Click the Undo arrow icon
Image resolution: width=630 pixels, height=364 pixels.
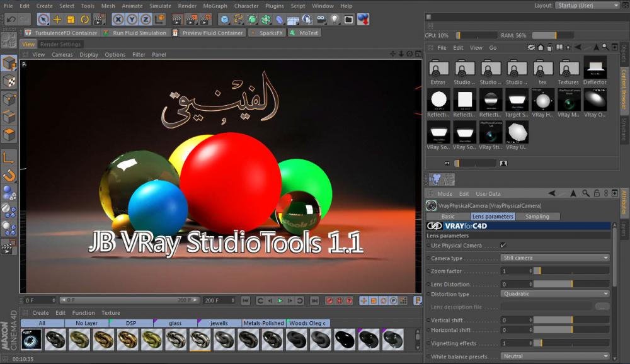coord(11,20)
